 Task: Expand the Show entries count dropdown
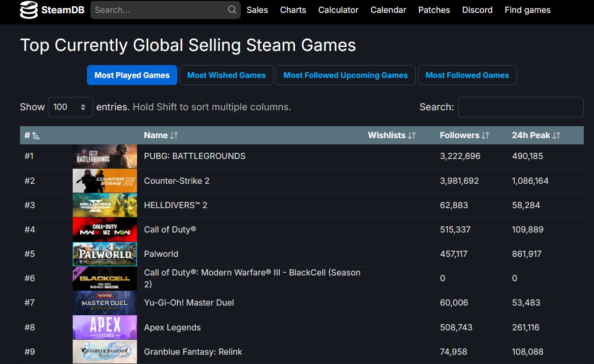click(70, 107)
